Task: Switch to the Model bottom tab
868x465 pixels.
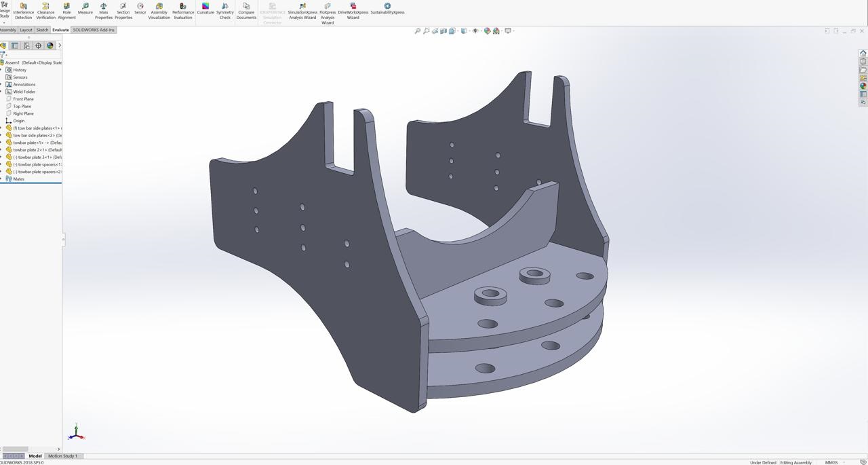Action: [x=35, y=456]
